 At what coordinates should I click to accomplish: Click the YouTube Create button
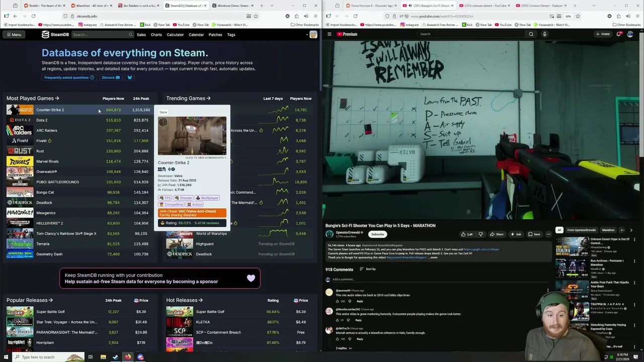603,34
